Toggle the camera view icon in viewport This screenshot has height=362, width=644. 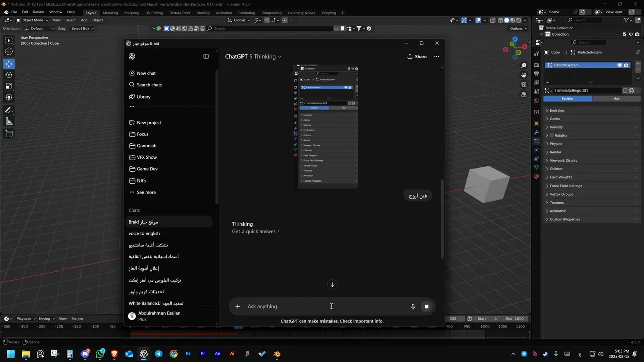tap(524, 84)
